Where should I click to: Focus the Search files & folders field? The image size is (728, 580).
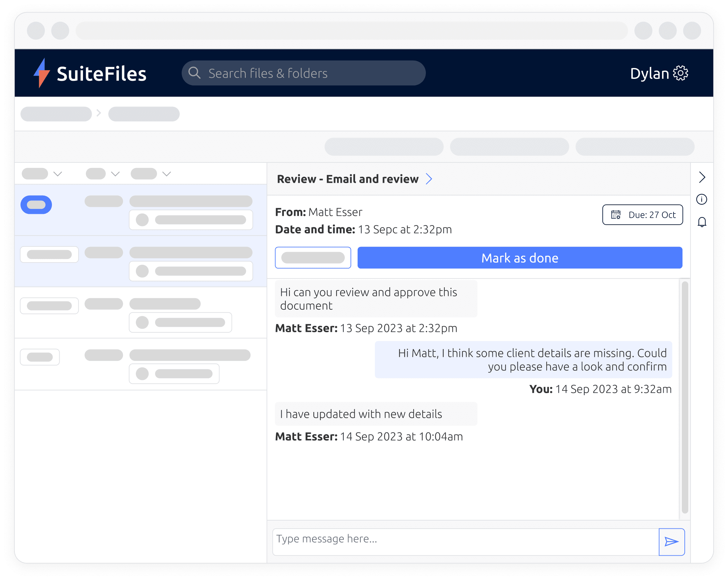pyautogui.click(x=303, y=73)
